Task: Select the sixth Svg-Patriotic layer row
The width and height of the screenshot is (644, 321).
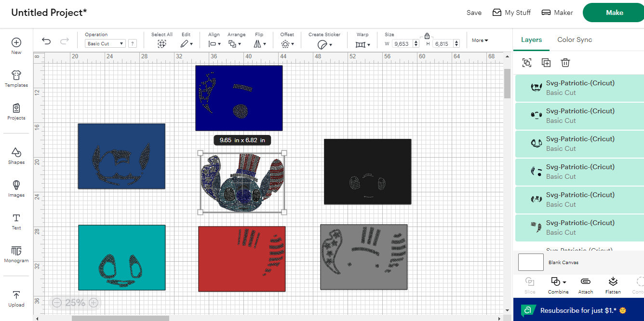Action: click(579, 227)
